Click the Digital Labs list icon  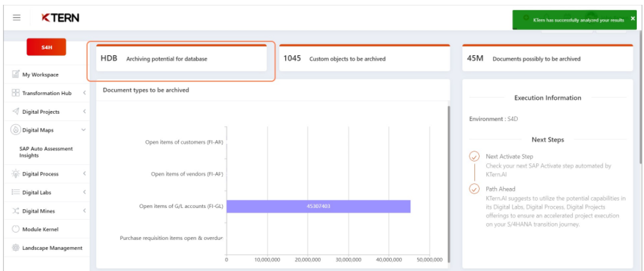16,192
